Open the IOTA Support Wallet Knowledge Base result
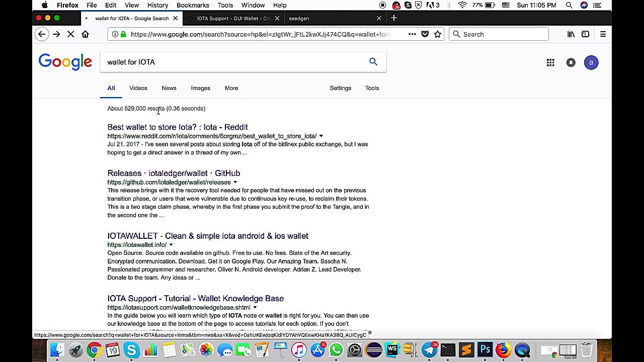This screenshot has width=644, height=362. pyautogui.click(x=195, y=299)
